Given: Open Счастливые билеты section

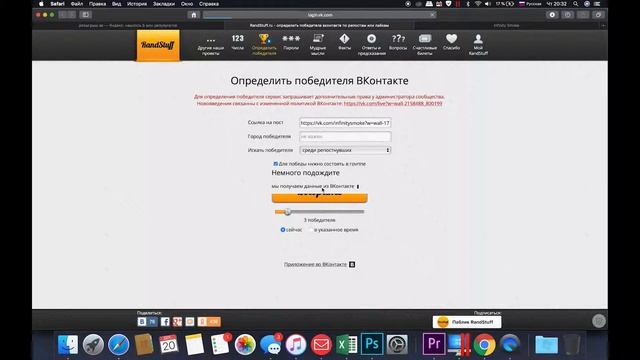Looking at the screenshot, I should click(424, 44).
